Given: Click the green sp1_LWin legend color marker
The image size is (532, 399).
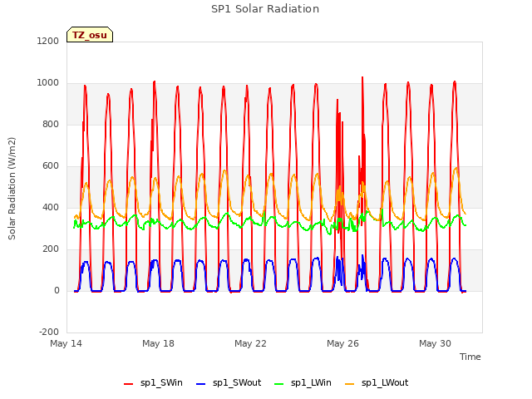Looking at the screenshot, I should (279, 384).
